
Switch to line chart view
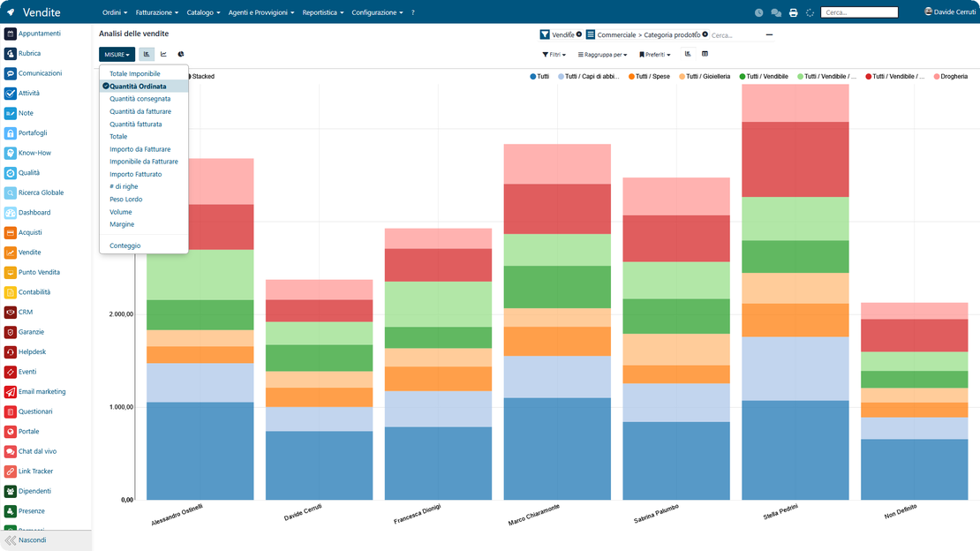click(163, 55)
